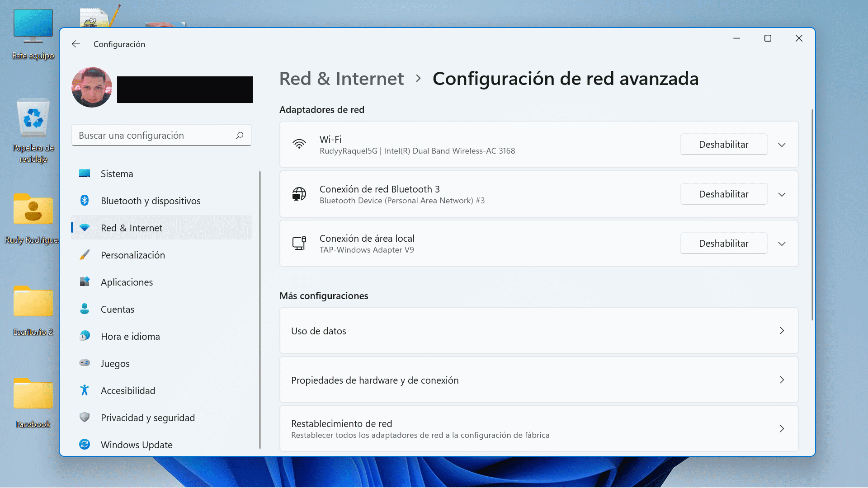Click the main content vertical scrollbar

click(812, 215)
